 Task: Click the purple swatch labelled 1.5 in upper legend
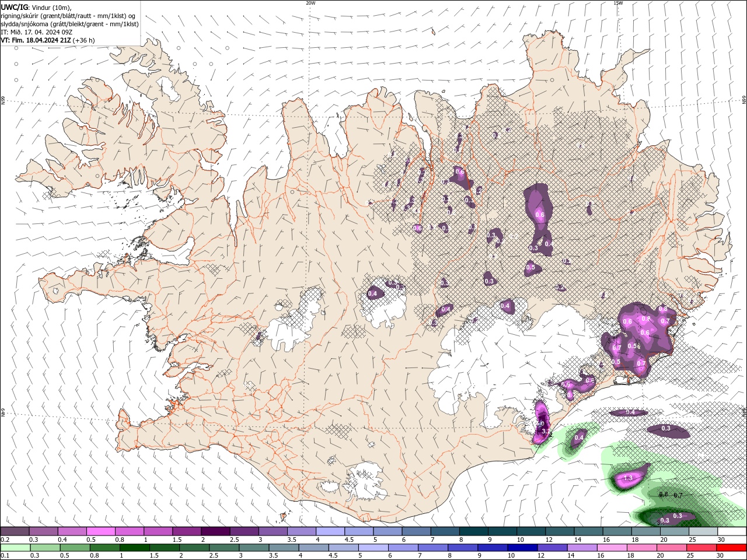click(x=187, y=531)
